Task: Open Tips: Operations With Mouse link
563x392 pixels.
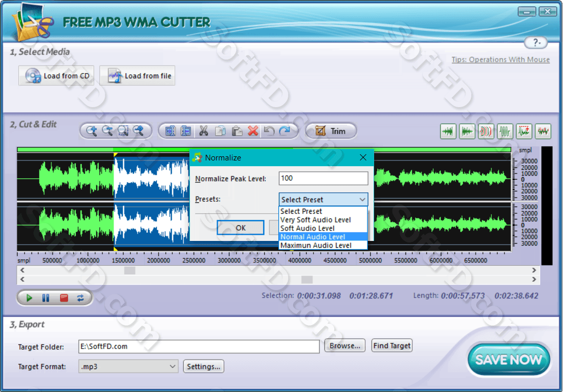Action: [x=501, y=60]
